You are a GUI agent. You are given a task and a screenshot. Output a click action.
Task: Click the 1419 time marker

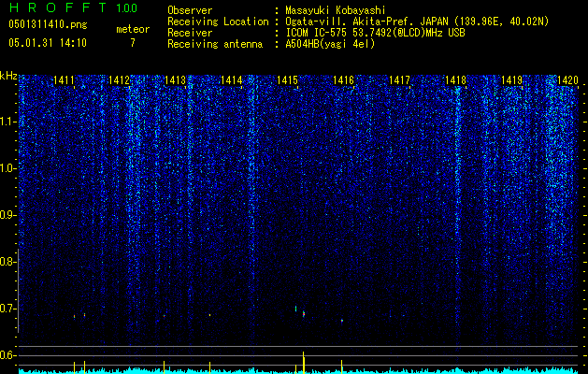(x=512, y=79)
